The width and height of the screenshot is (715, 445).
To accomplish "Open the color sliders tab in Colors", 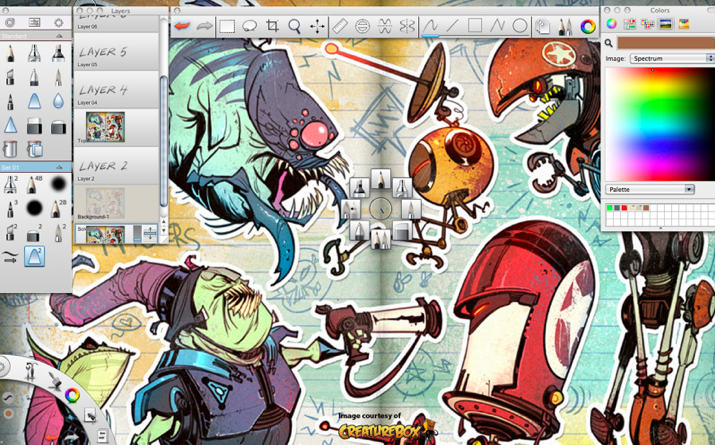I will point(630,24).
